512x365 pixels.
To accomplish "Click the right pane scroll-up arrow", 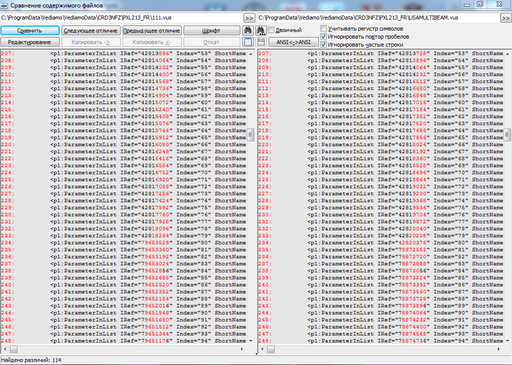I will 508,54.
